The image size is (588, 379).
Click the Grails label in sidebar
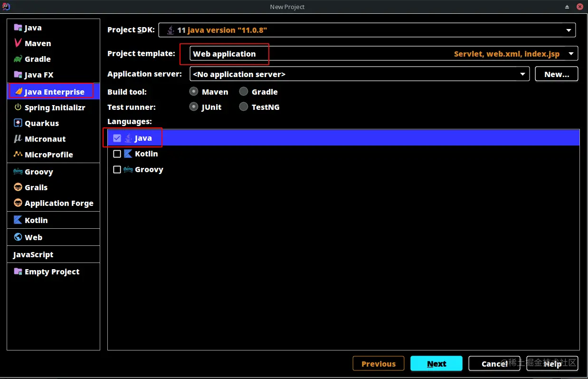click(36, 187)
